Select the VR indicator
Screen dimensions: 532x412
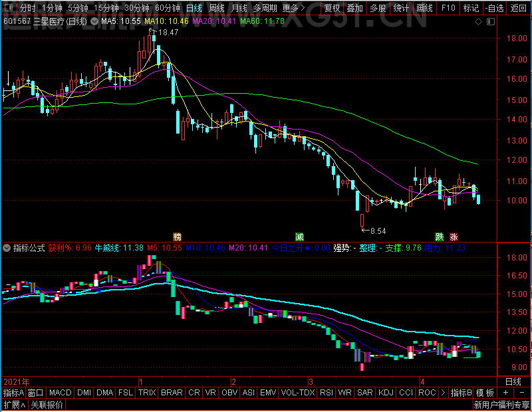[211, 392]
